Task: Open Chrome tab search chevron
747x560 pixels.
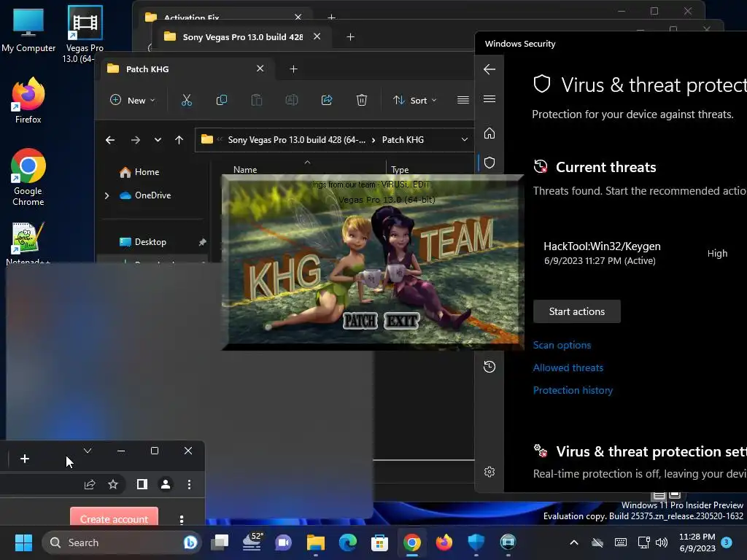Action: coord(88,451)
